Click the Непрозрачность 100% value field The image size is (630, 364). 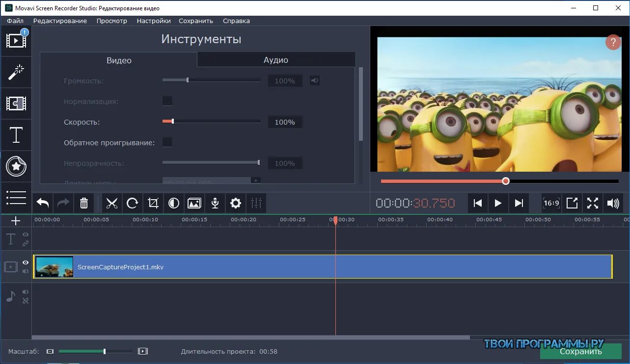coord(285,163)
